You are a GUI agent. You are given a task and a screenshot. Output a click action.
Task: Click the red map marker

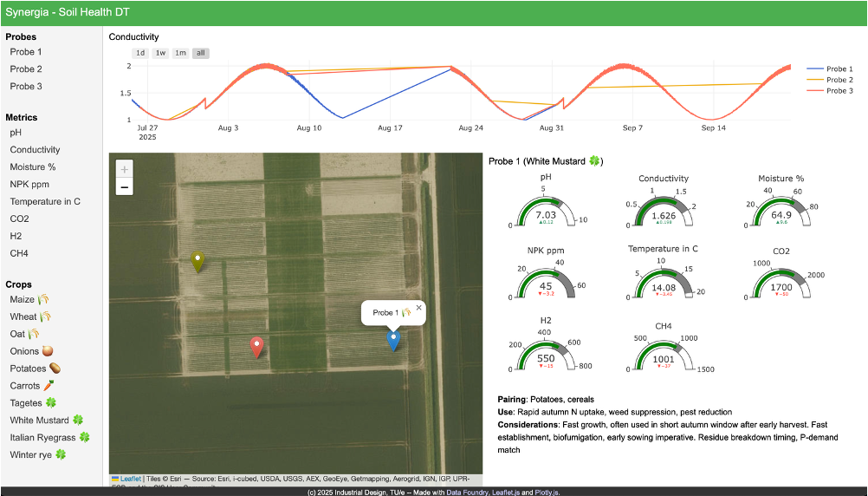256,348
